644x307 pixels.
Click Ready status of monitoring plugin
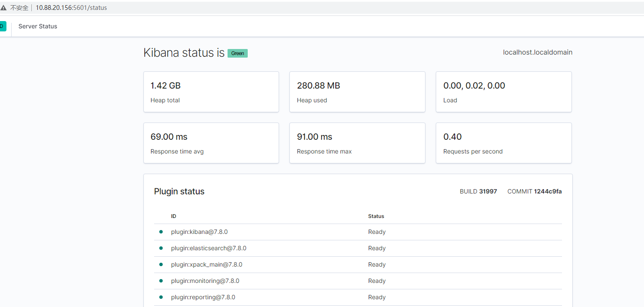(x=377, y=281)
